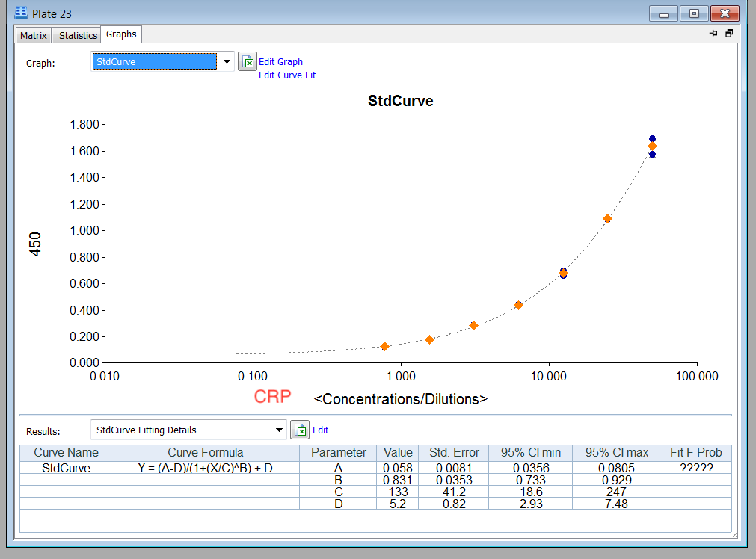Switch to the Matrix tab
Screen dimensions: 756x559
[33, 35]
